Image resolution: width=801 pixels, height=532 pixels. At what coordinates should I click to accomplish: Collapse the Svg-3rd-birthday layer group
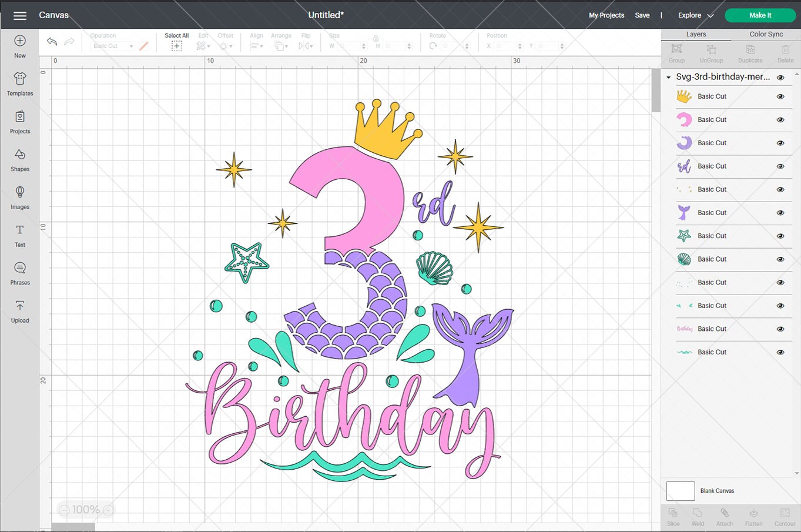pos(668,77)
